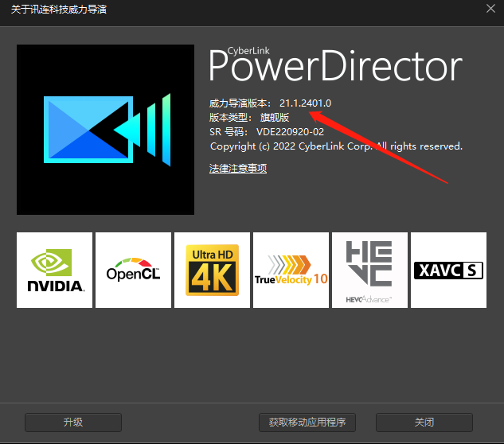Viewport: 504px width, 444px height.
Task: Select the Ultra HD 4K badge
Action: (212, 270)
